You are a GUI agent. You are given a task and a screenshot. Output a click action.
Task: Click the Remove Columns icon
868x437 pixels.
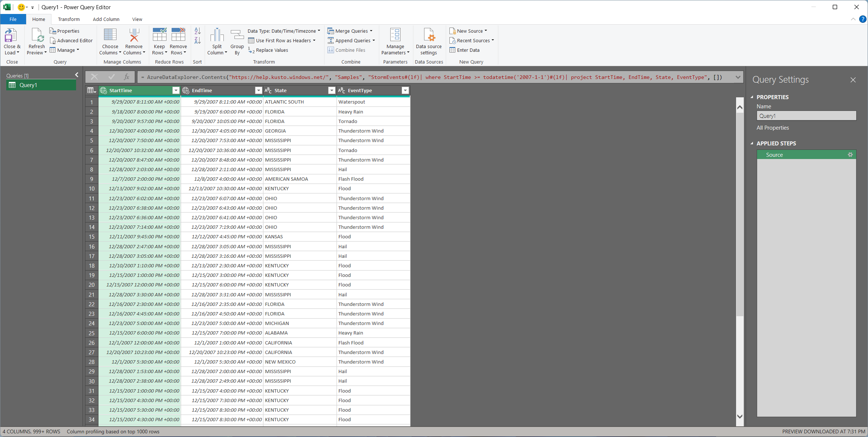coord(134,35)
